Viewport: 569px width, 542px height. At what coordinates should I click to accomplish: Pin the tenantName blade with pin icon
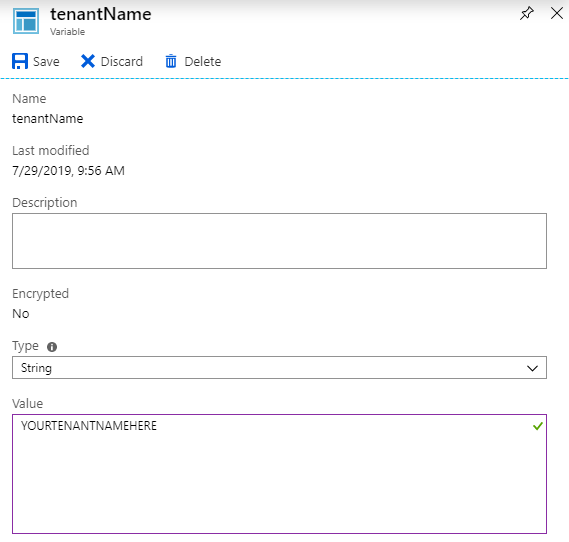(x=527, y=14)
